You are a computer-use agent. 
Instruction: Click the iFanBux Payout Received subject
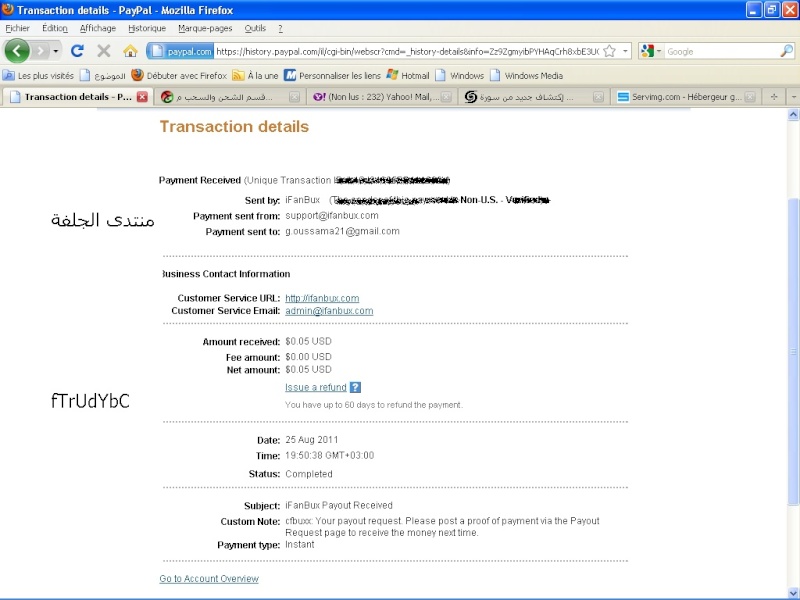coord(339,505)
